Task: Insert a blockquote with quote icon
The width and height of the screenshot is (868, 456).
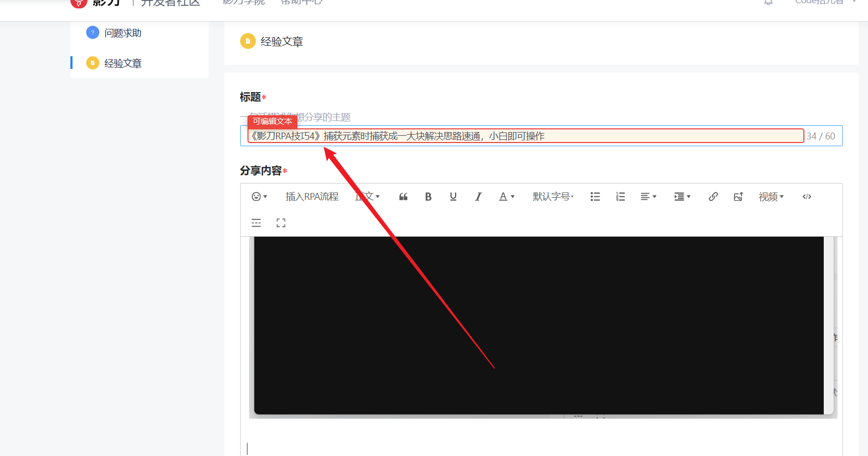Action: pyautogui.click(x=404, y=197)
